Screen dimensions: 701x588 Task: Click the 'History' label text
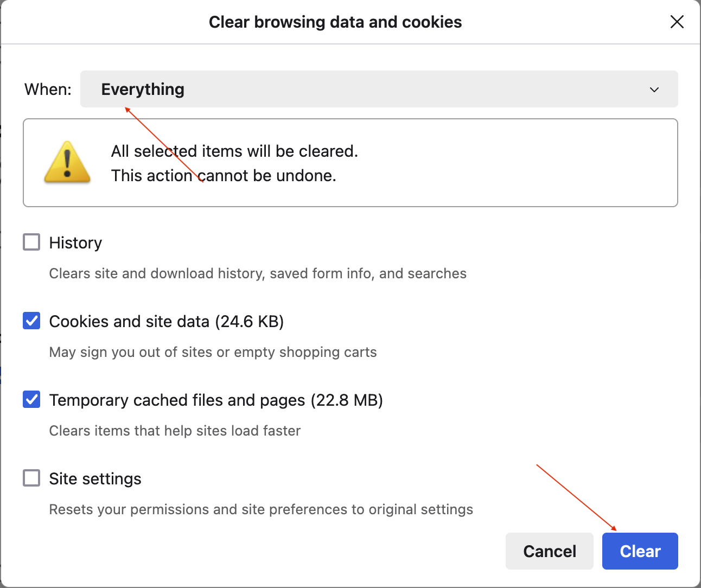point(75,243)
